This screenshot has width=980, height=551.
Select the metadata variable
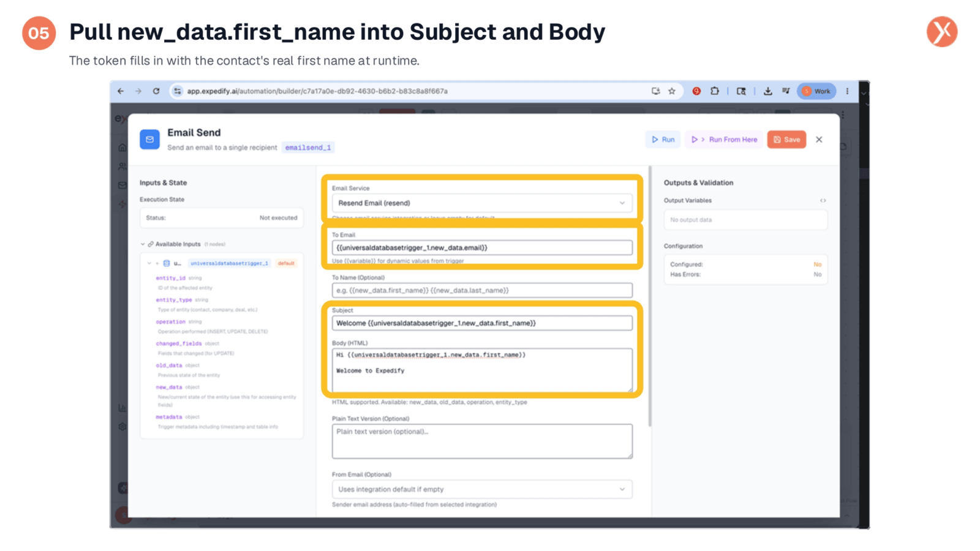[x=168, y=417]
